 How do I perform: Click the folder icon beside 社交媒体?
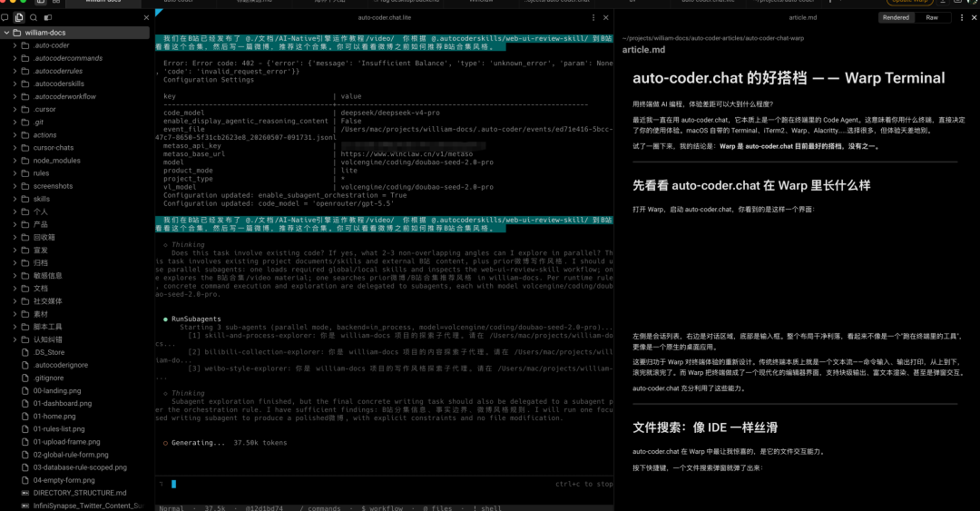click(x=25, y=301)
